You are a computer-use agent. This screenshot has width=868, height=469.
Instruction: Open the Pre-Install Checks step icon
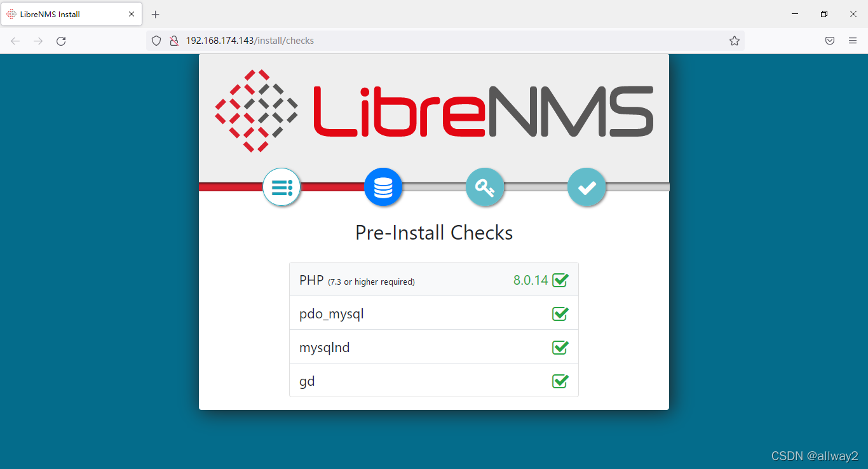click(x=281, y=187)
